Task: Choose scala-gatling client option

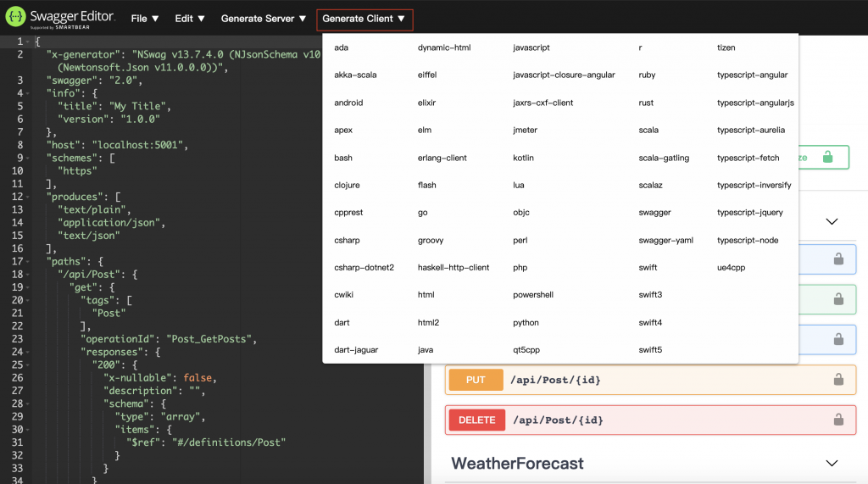Action: click(x=663, y=158)
